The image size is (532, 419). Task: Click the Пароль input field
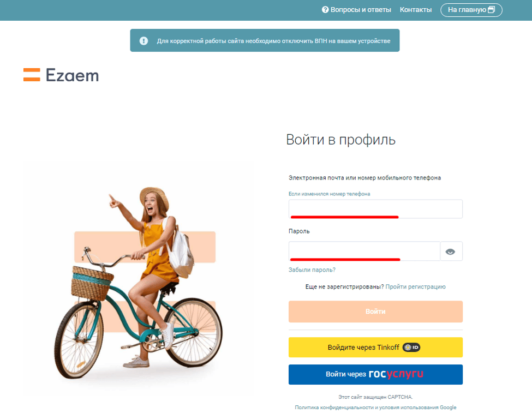click(x=364, y=251)
